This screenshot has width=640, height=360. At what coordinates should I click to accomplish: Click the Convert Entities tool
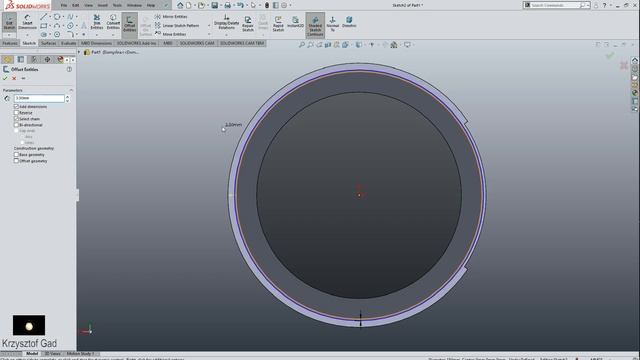(113, 22)
